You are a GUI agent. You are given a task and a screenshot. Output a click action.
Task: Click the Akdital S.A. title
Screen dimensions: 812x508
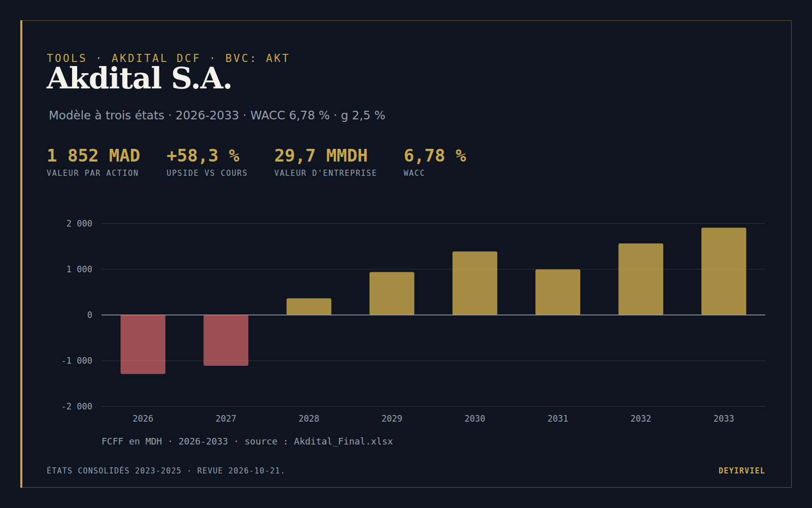tap(139, 79)
